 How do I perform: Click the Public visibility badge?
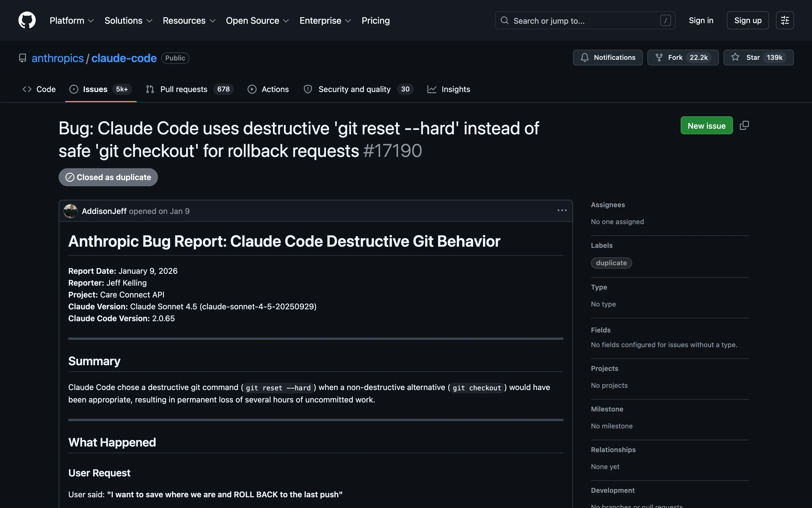click(x=175, y=58)
